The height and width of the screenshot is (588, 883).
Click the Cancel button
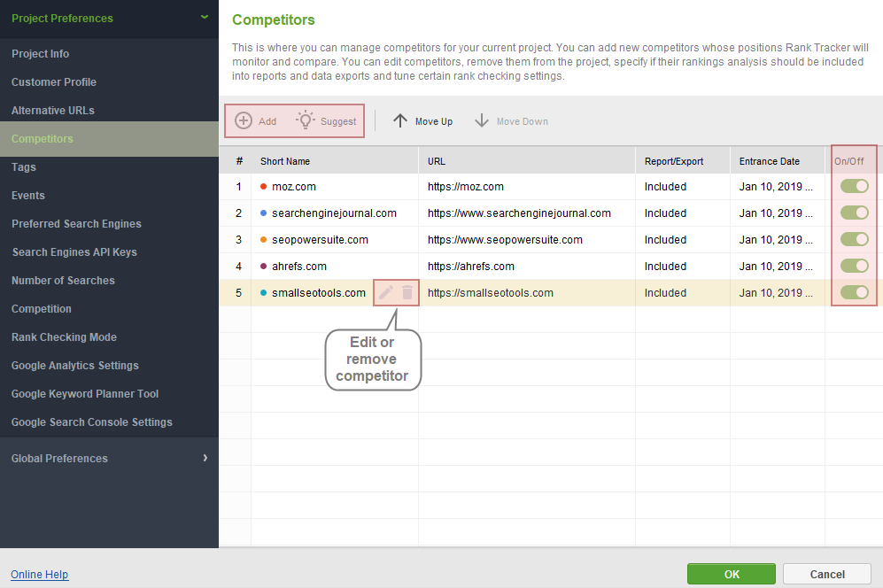[x=826, y=574]
